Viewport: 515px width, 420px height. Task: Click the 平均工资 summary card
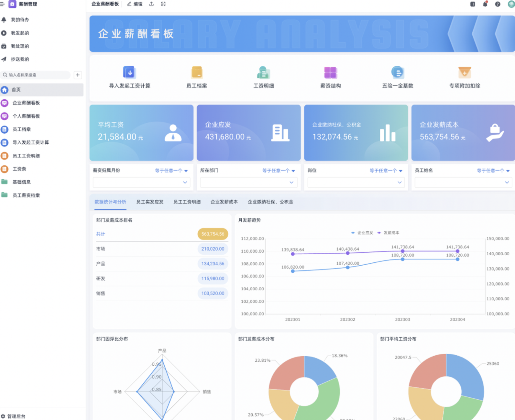point(141,133)
